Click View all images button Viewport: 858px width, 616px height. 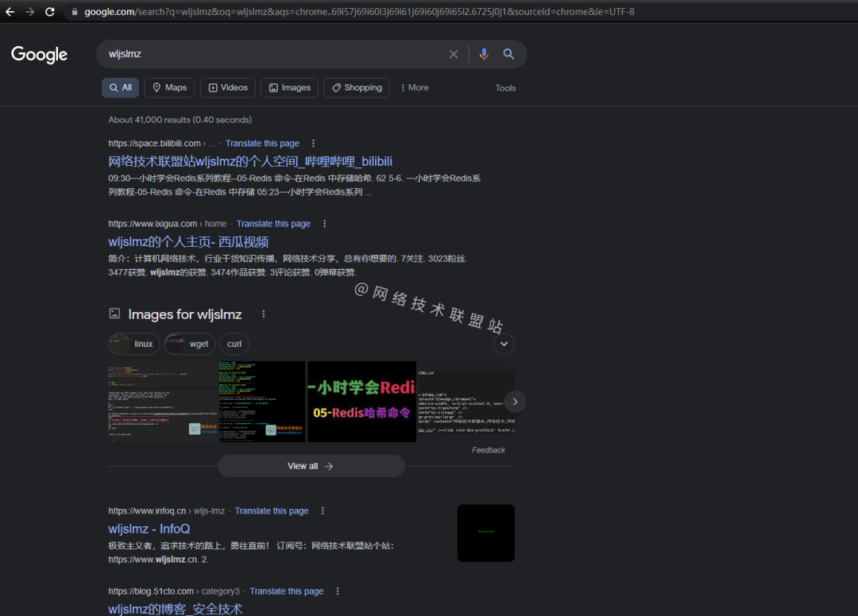(311, 466)
